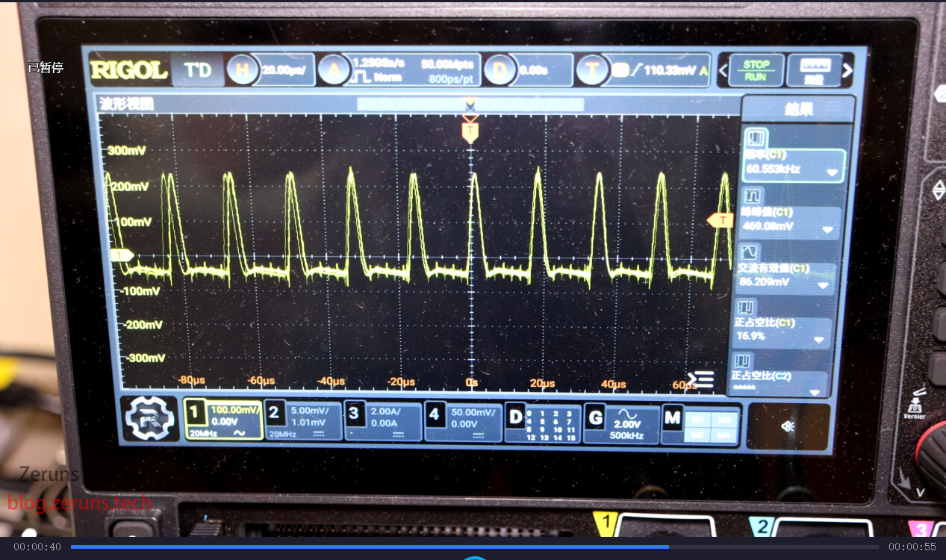
Task: Click the list icon at waveform corner
Action: click(702, 379)
